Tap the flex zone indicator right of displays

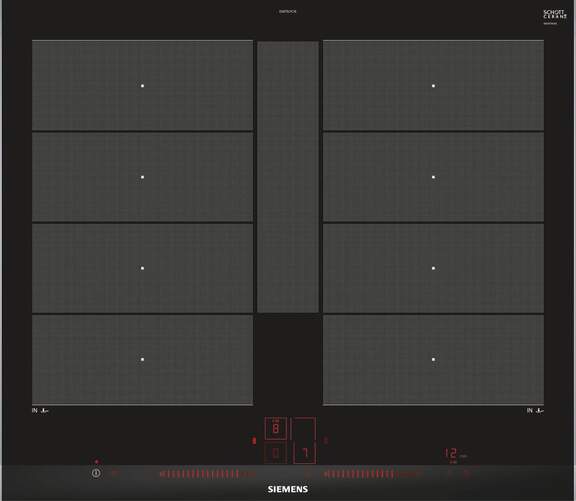point(325,440)
